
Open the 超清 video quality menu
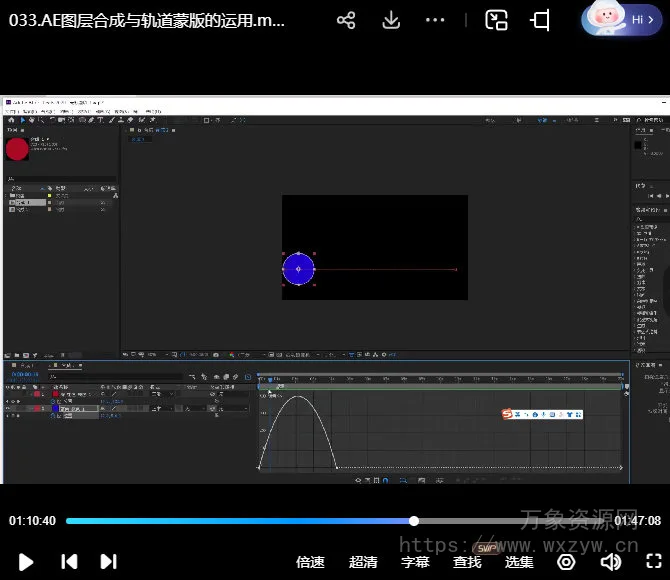363,562
